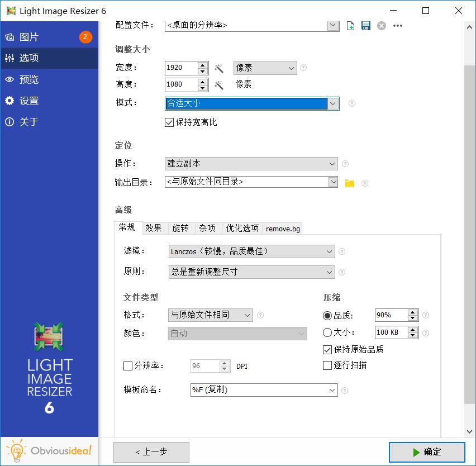Image resolution: width=476 pixels, height=466 pixels.
Task: Click the new profile icon
Action: [350, 26]
